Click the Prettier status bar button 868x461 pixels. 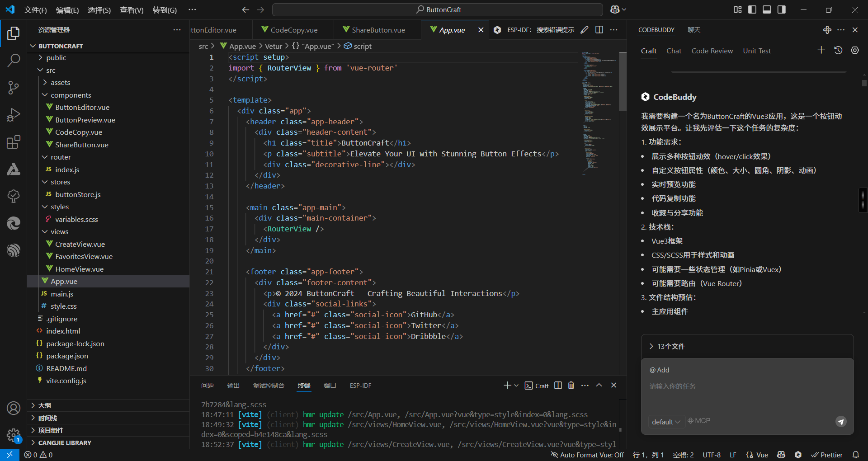[x=827, y=455]
